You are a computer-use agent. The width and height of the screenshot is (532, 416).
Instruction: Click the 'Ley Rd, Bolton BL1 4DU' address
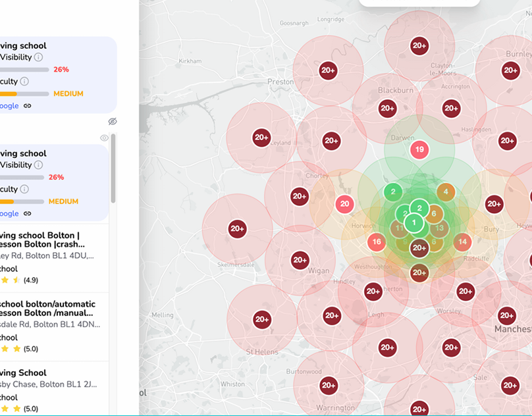point(47,255)
